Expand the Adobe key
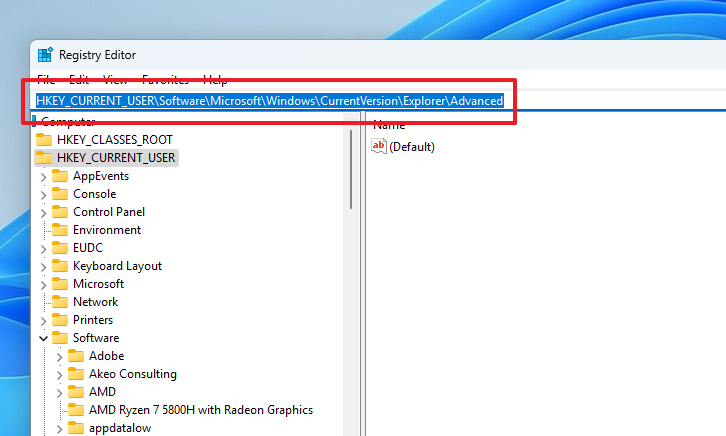726x436 pixels. 59,356
